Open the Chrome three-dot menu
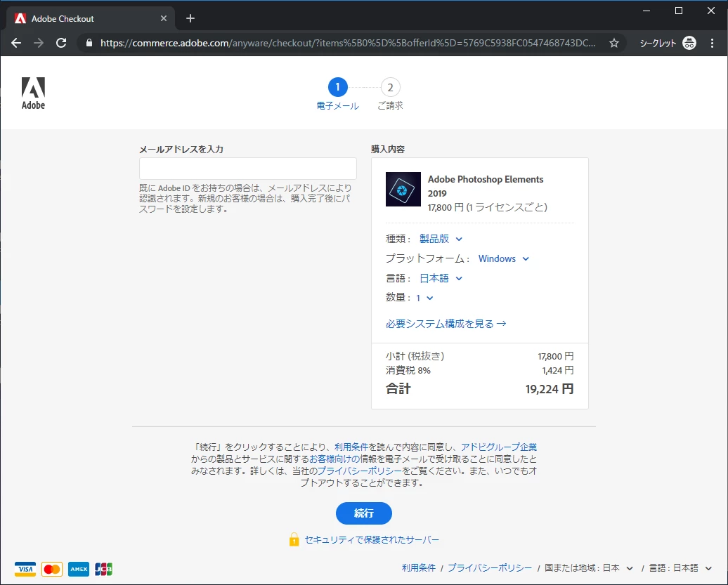Viewport: 728px width, 585px height. click(x=712, y=43)
